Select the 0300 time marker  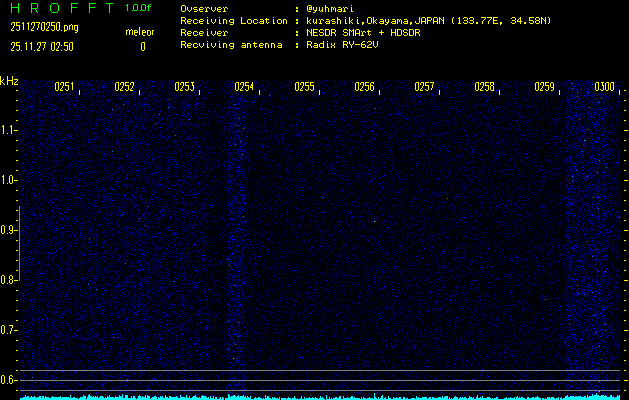tap(604, 87)
